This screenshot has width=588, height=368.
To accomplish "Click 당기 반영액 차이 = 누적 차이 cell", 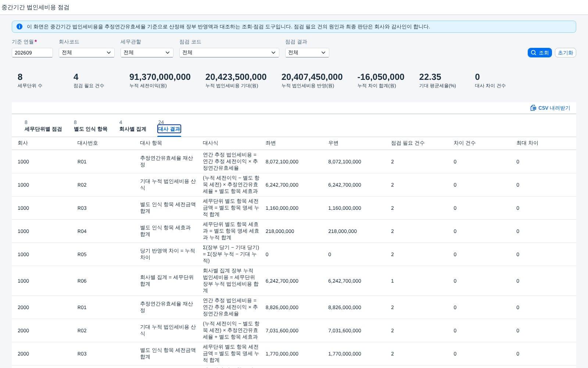I will [168, 254].
